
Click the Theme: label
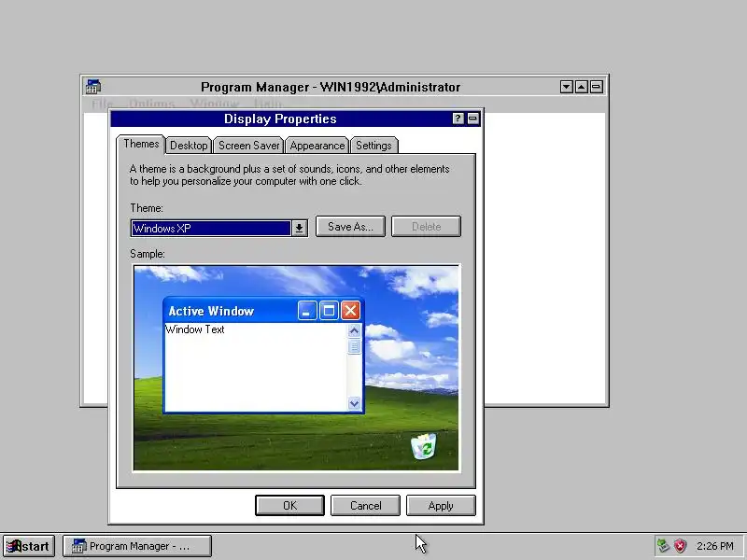tap(147, 208)
